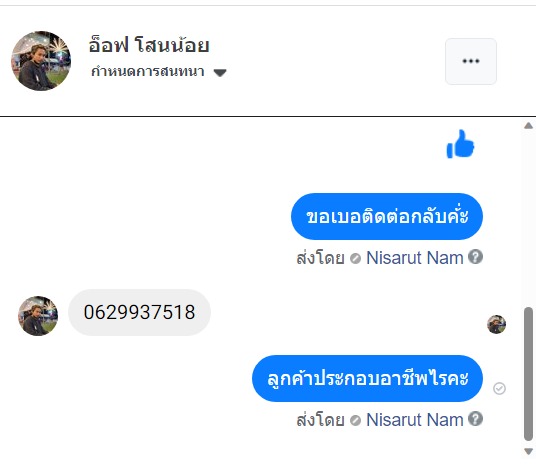Click the sender badge icon under ขอเบอติดต่อกลับคั่ะ

click(x=356, y=258)
